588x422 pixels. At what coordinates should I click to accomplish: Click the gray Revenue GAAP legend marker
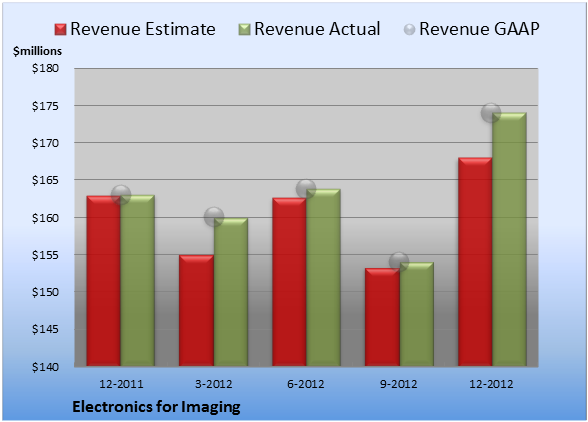[x=410, y=30]
